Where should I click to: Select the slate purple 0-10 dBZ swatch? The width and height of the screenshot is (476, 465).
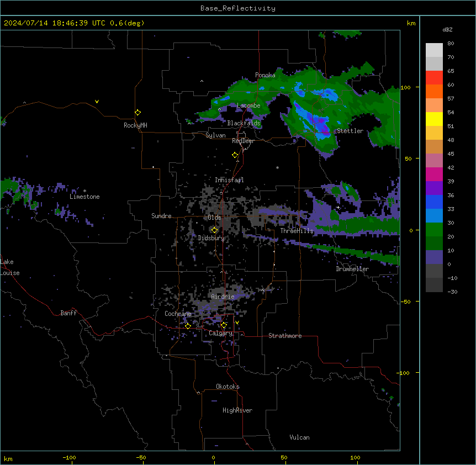pyautogui.click(x=434, y=257)
